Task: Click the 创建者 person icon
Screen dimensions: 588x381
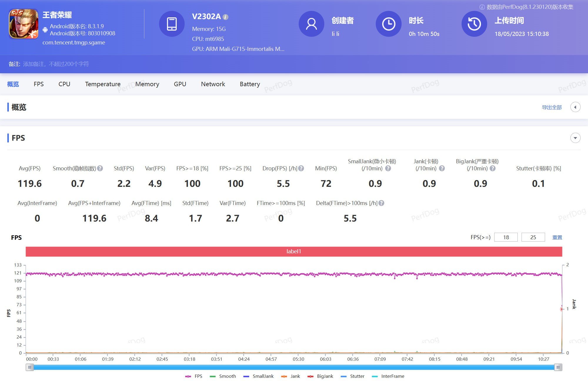Action: [311, 24]
